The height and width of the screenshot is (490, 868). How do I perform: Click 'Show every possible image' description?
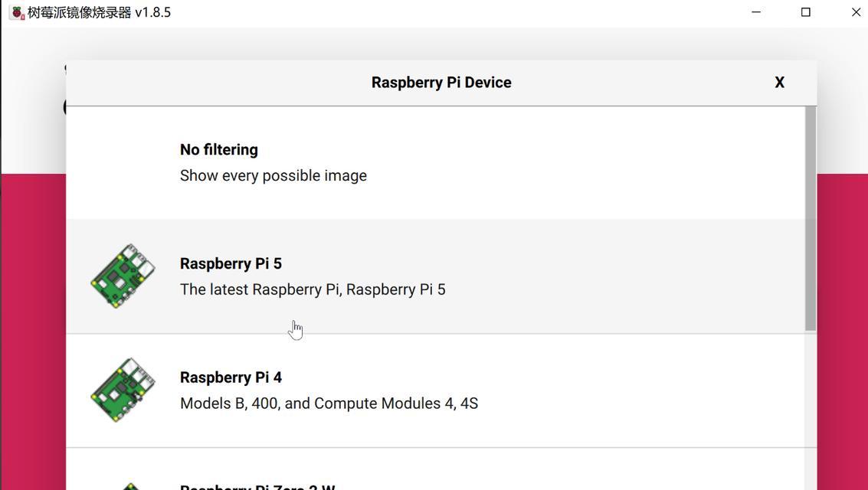(274, 176)
